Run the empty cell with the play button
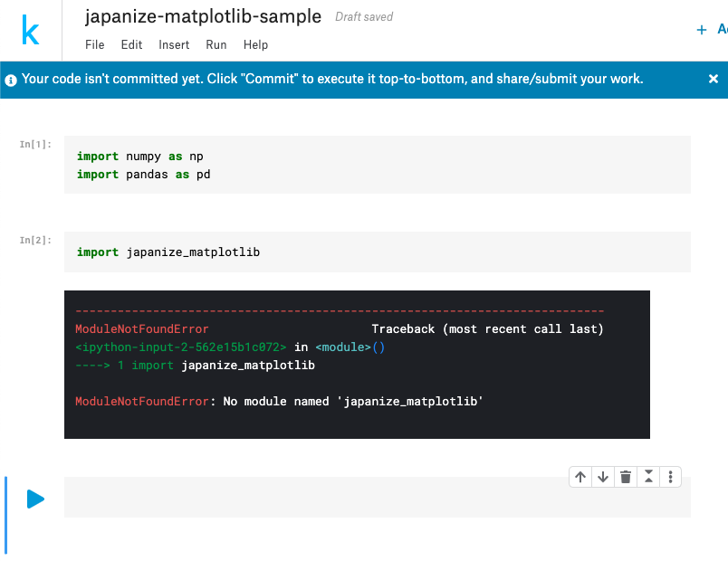This screenshot has width=728, height=561. pos(35,499)
